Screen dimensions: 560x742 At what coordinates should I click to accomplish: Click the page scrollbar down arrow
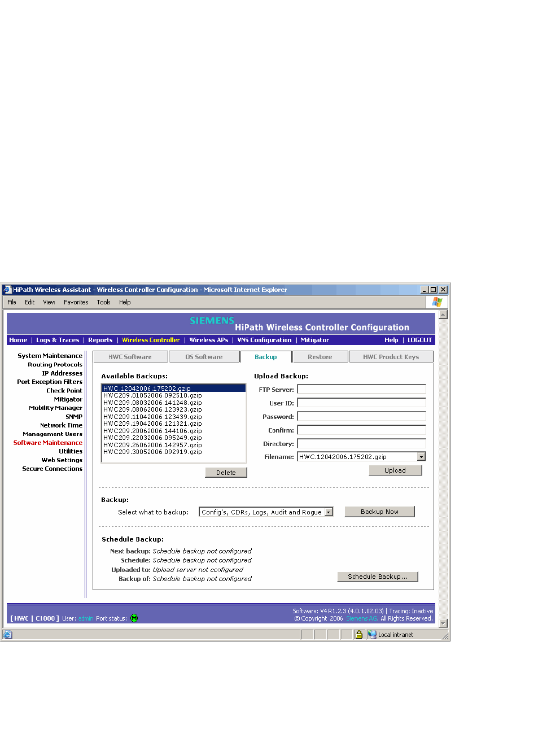tap(443, 623)
